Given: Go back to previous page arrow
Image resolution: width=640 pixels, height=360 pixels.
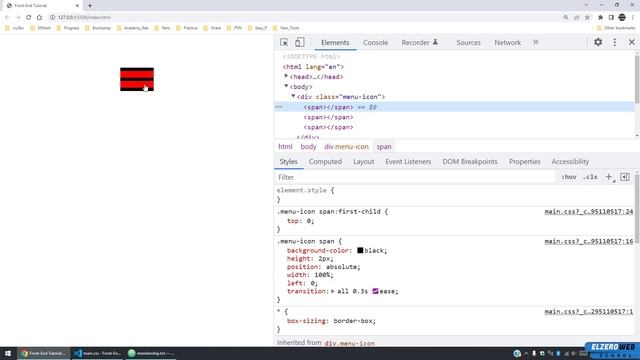Looking at the screenshot, I should (7, 17).
